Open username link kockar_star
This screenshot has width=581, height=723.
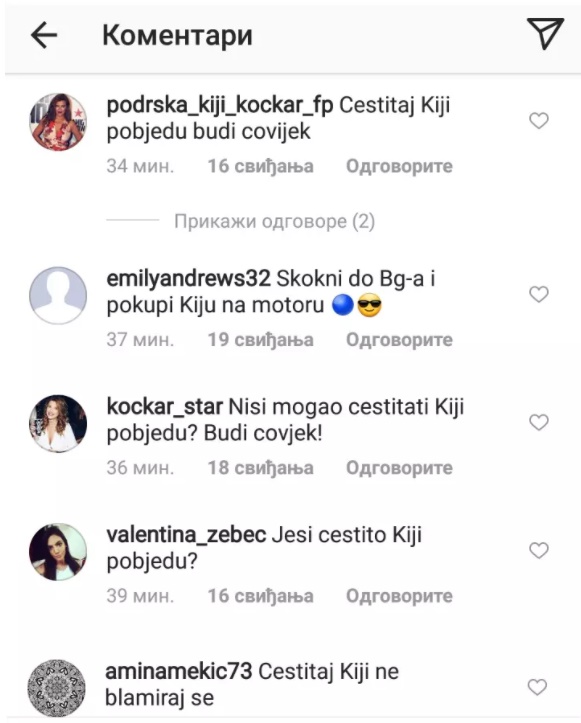point(165,407)
